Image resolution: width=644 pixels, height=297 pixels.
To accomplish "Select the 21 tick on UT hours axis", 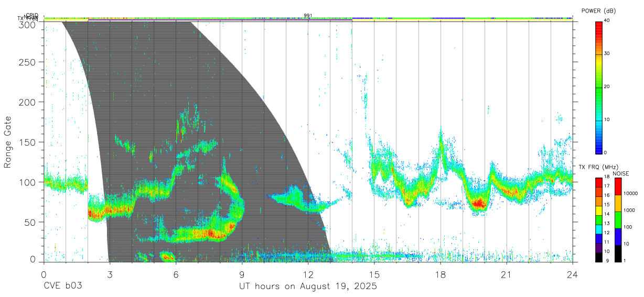I will click(x=507, y=274).
